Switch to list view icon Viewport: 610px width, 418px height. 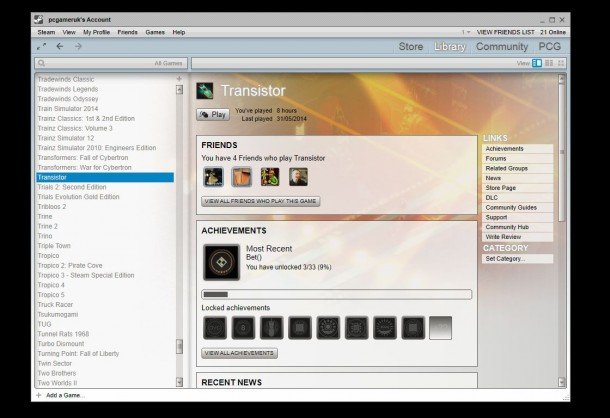[x=549, y=63]
